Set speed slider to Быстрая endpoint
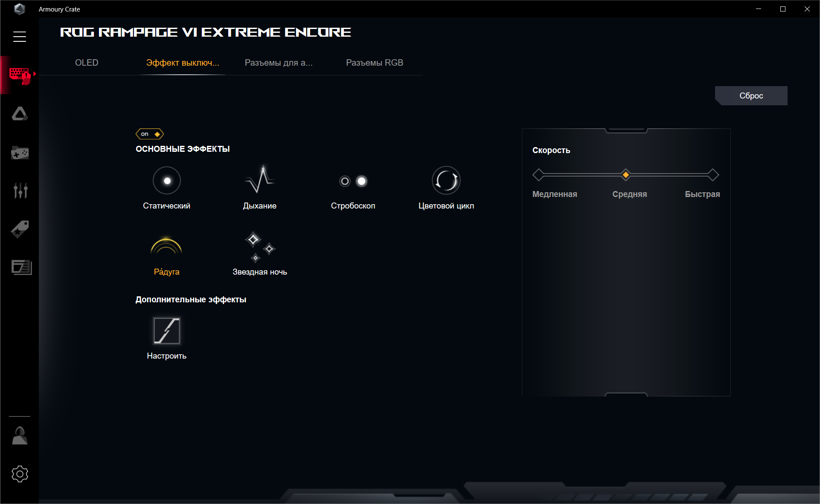This screenshot has width=820, height=504. (713, 175)
